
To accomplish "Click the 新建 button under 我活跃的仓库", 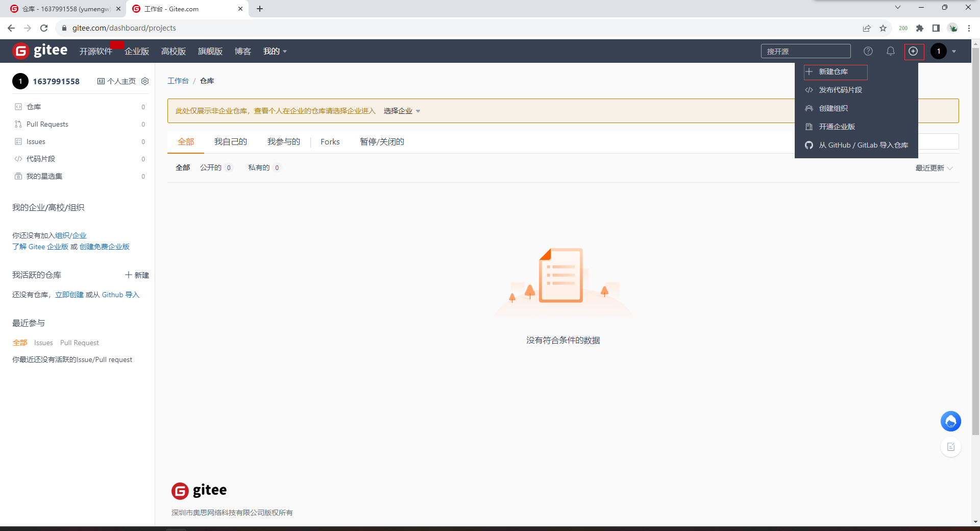I will [137, 275].
